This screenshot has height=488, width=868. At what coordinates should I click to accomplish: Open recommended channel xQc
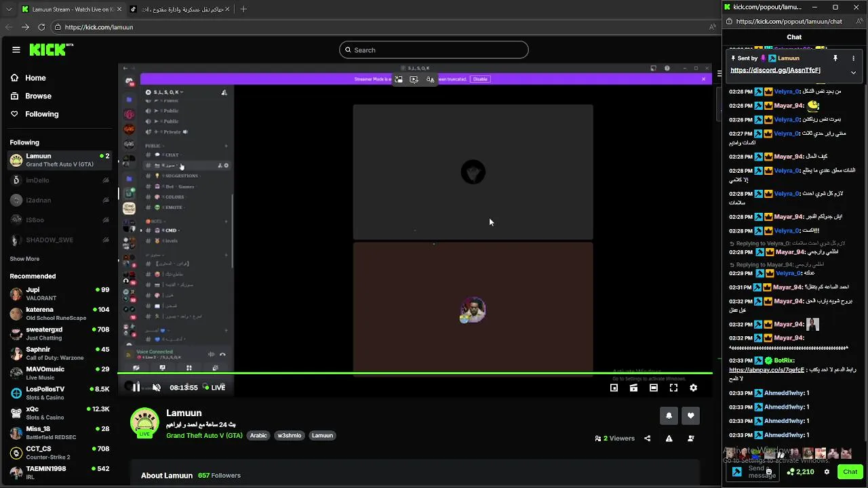pyautogui.click(x=59, y=413)
